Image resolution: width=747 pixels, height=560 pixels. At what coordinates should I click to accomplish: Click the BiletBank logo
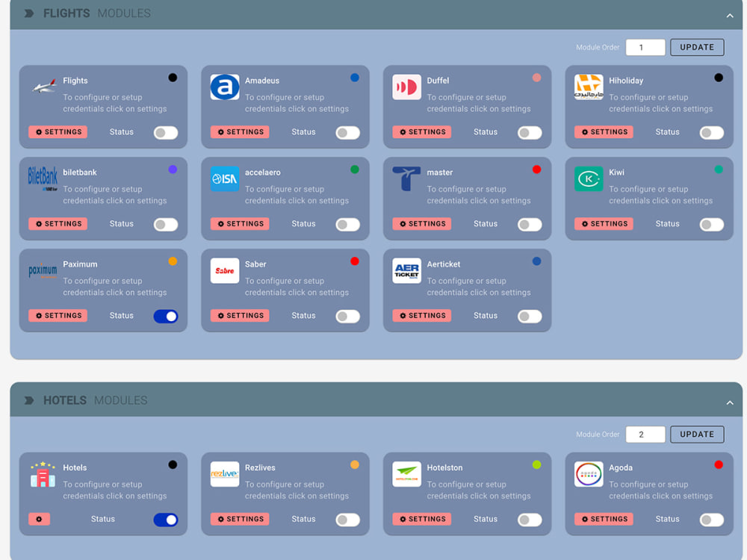click(43, 178)
